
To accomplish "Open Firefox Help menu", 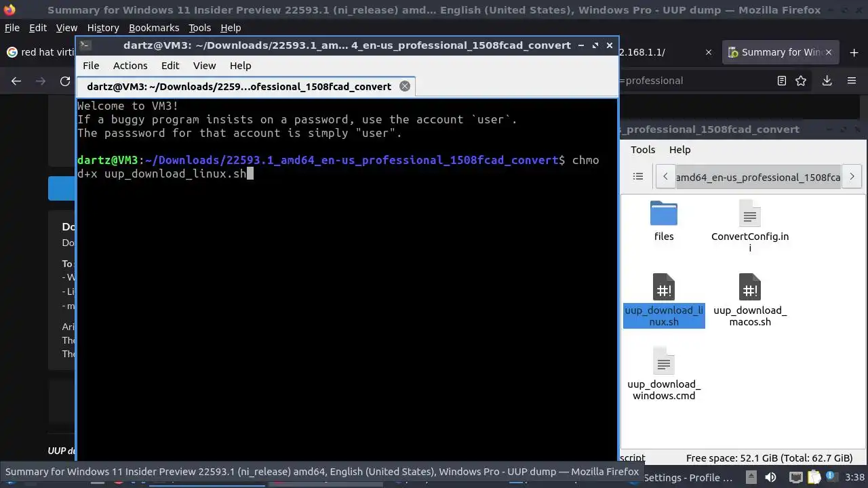I will tap(231, 28).
